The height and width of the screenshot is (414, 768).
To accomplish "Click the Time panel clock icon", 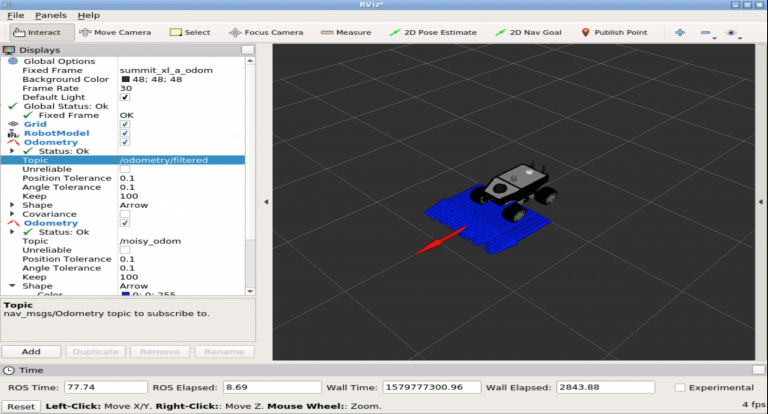I will coord(8,370).
